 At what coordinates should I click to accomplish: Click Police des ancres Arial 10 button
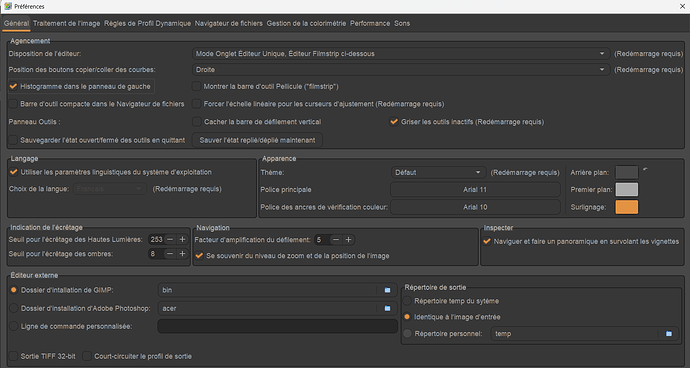(x=475, y=207)
